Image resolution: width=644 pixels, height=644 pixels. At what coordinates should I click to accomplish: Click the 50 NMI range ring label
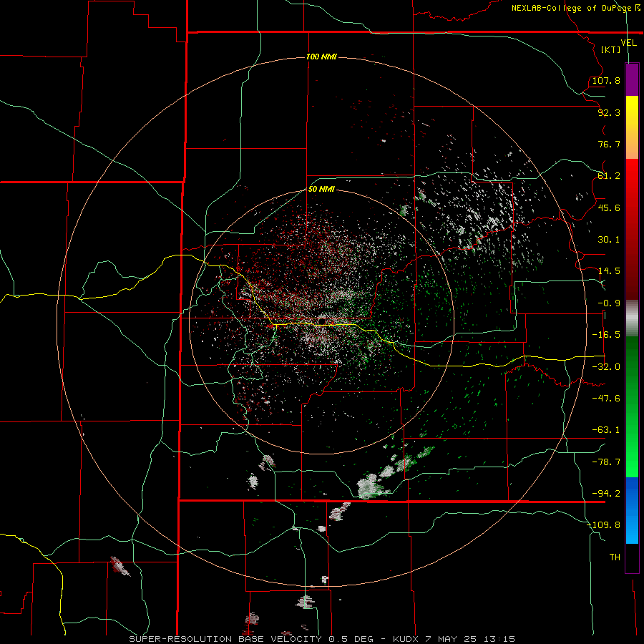tap(321, 190)
